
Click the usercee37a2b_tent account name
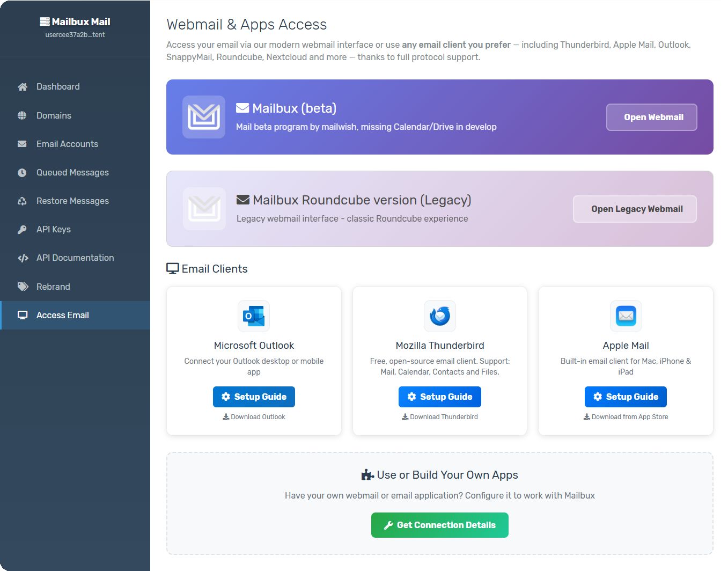(75, 35)
